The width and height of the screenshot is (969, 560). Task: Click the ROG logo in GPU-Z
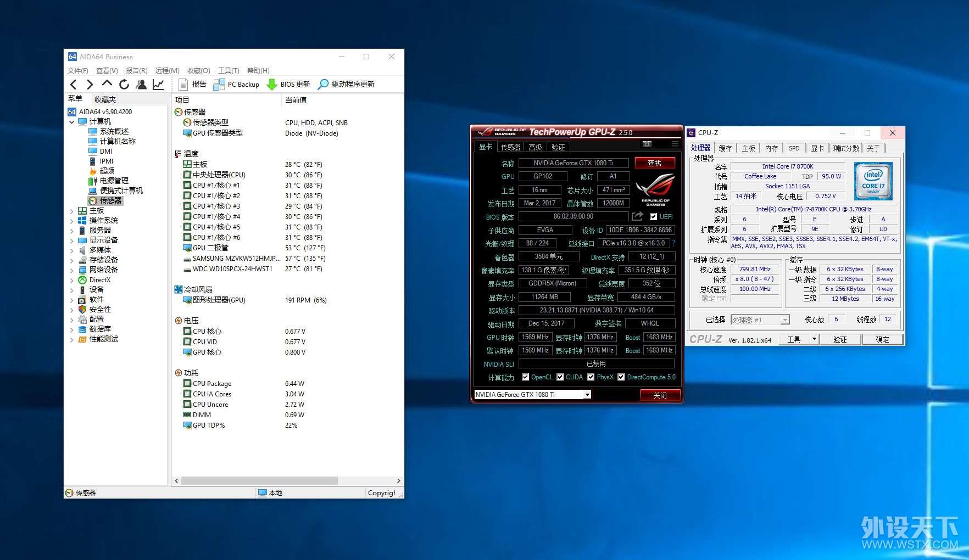pyautogui.click(x=655, y=189)
